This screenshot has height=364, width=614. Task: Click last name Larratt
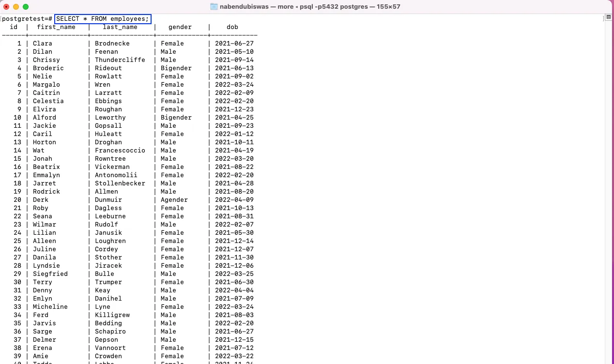pos(108,93)
